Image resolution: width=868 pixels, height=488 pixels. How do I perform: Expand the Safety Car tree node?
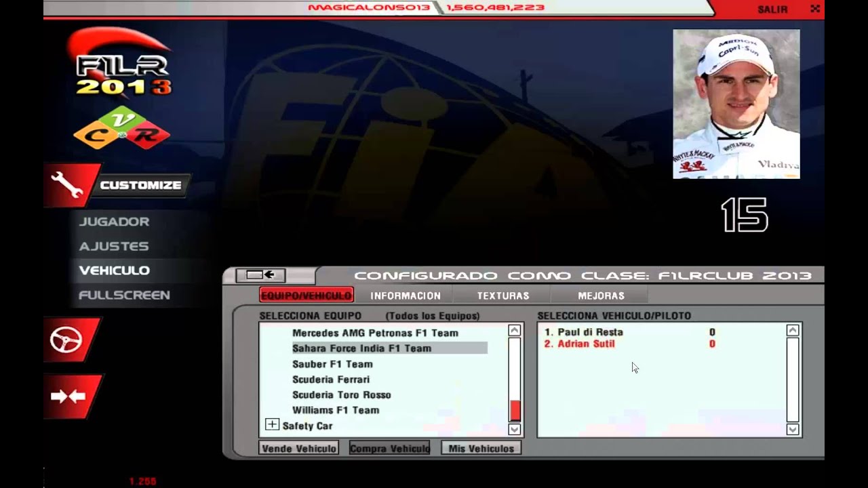pyautogui.click(x=272, y=424)
